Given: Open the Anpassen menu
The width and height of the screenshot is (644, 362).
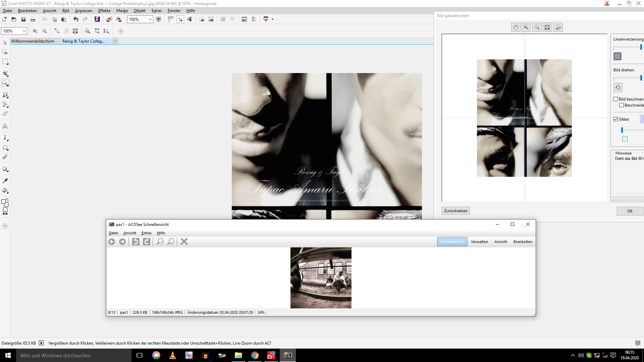Looking at the screenshot, I should point(84,11).
